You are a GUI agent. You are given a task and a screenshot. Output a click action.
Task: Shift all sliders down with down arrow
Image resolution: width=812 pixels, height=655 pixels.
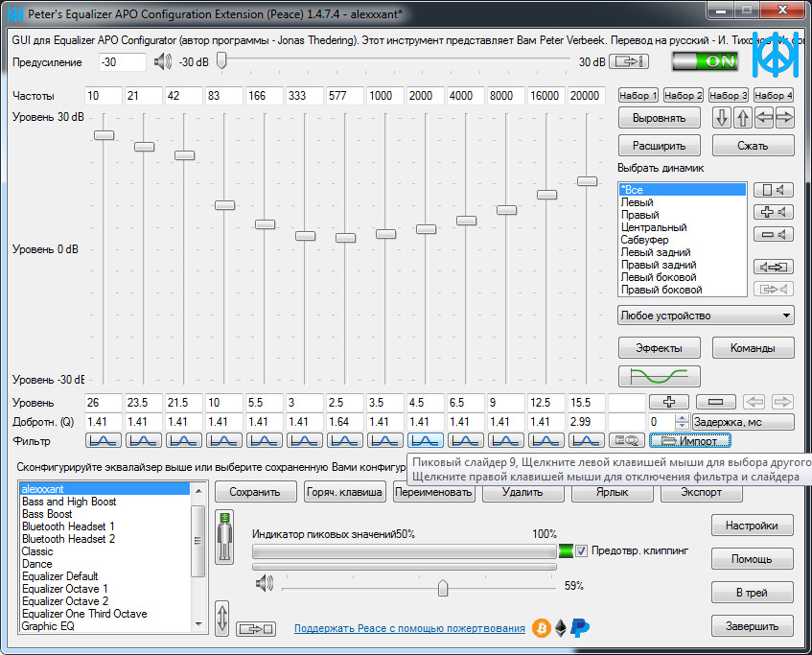722,118
